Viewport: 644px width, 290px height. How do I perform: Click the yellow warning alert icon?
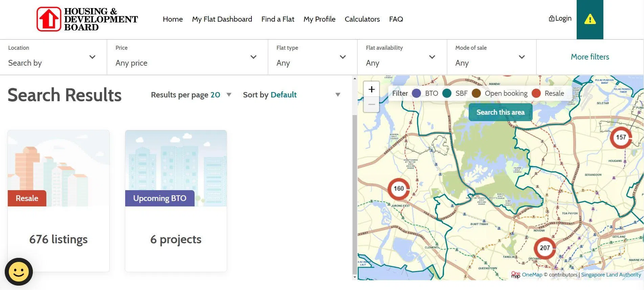tap(590, 19)
